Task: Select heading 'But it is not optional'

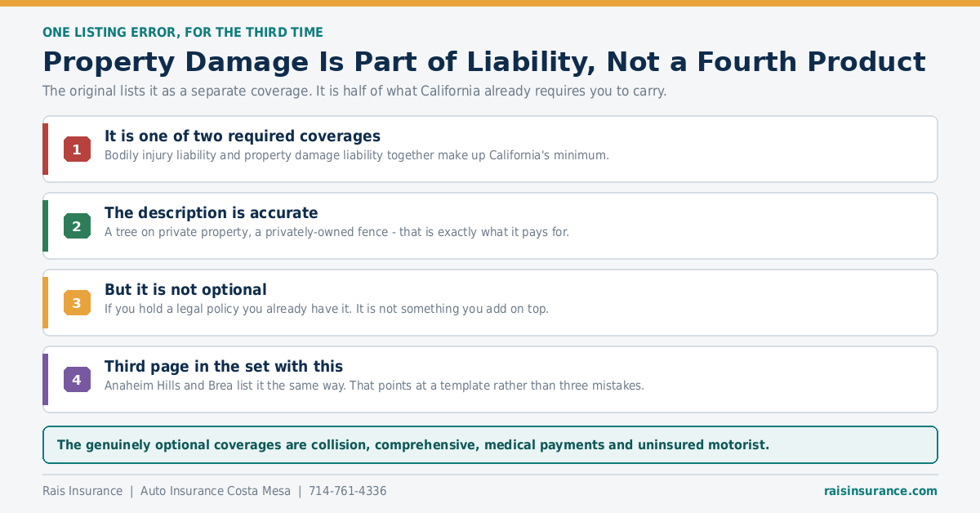Action: (x=185, y=290)
